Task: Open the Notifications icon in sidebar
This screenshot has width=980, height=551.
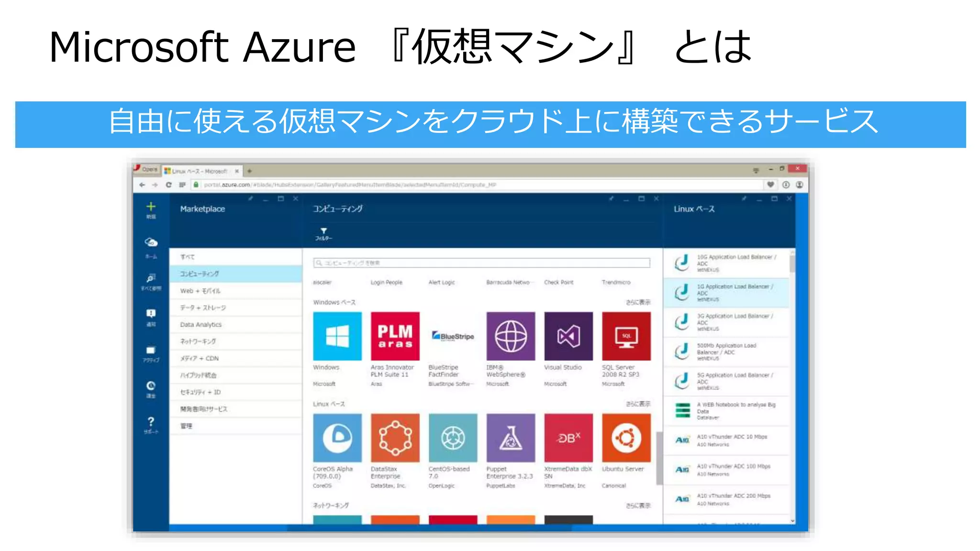Action: point(151,314)
